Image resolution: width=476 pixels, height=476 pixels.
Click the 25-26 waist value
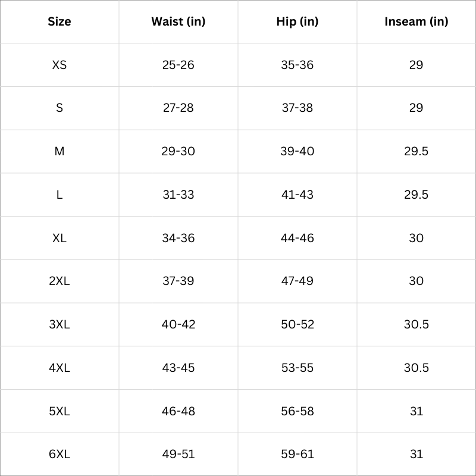click(178, 65)
